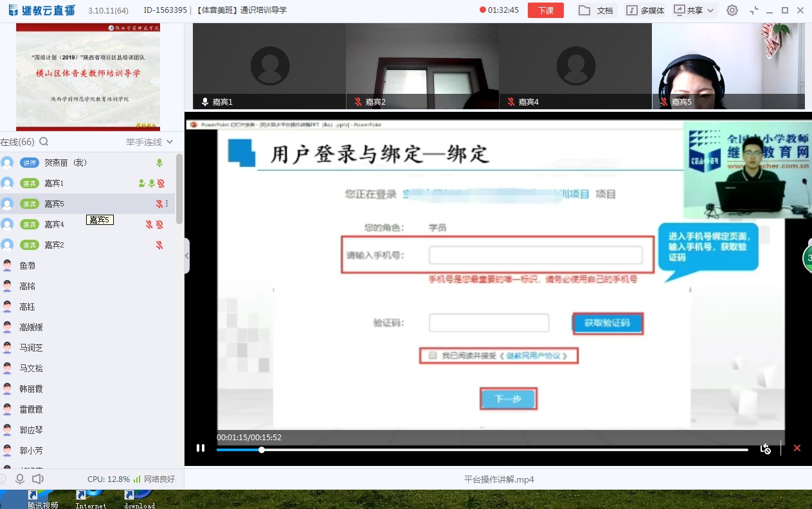Select attendee 鱼渤 in the list
This screenshot has width=812, height=509.
pyautogui.click(x=27, y=265)
